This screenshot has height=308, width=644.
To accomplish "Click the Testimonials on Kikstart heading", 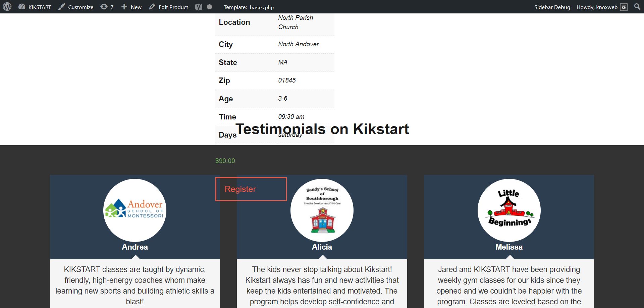I will coord(322,129).
